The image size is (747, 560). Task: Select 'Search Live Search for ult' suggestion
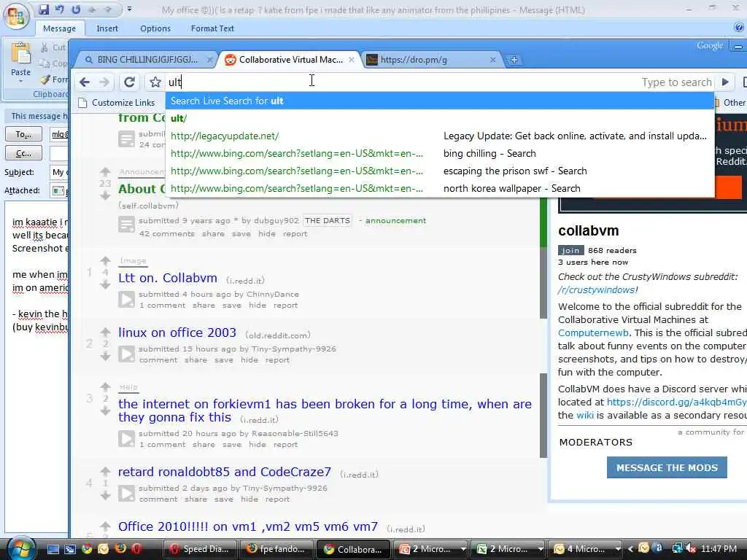(x=440, y=101)
